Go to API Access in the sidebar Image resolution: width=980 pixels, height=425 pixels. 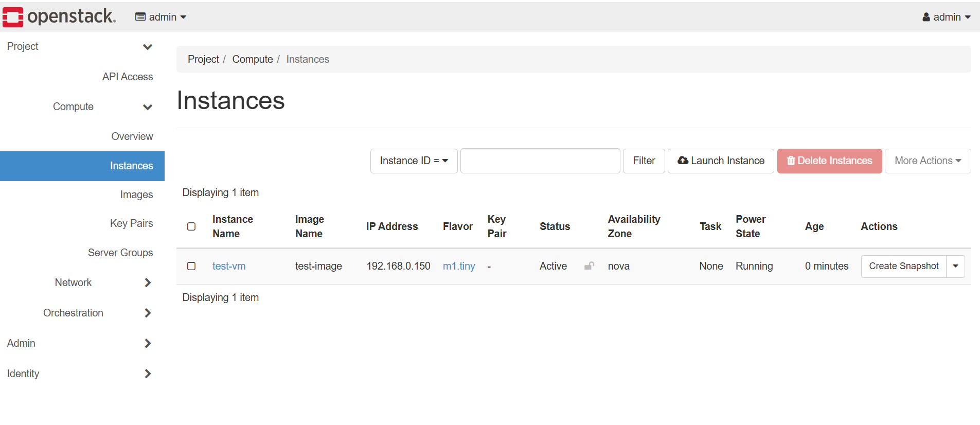pos(128,77)
